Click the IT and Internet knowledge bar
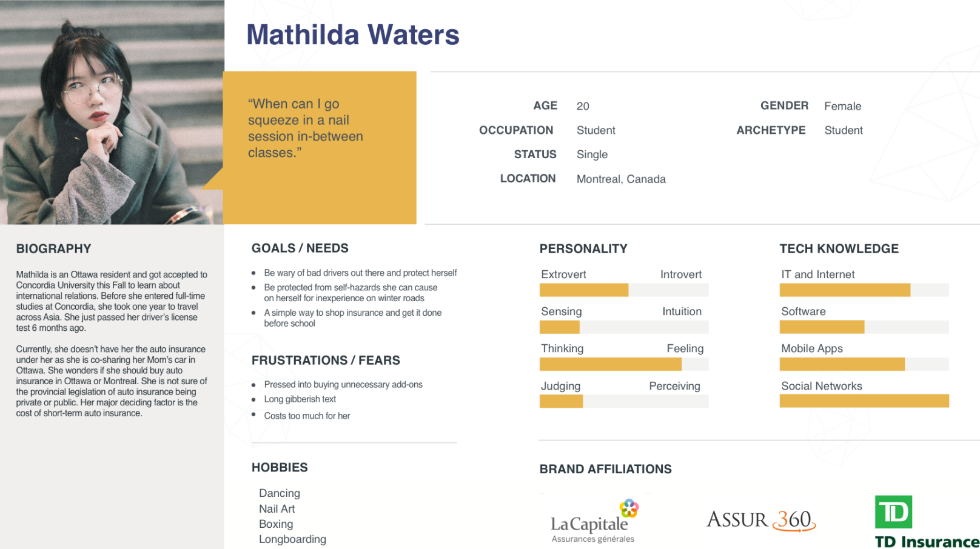980x549 pixels. (x=864, y=290)
